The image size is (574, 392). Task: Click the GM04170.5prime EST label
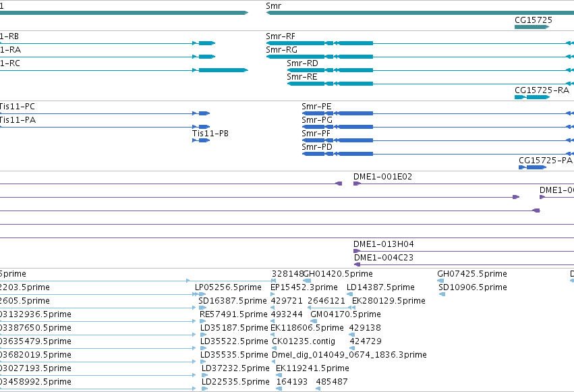[x=345, y=314]
